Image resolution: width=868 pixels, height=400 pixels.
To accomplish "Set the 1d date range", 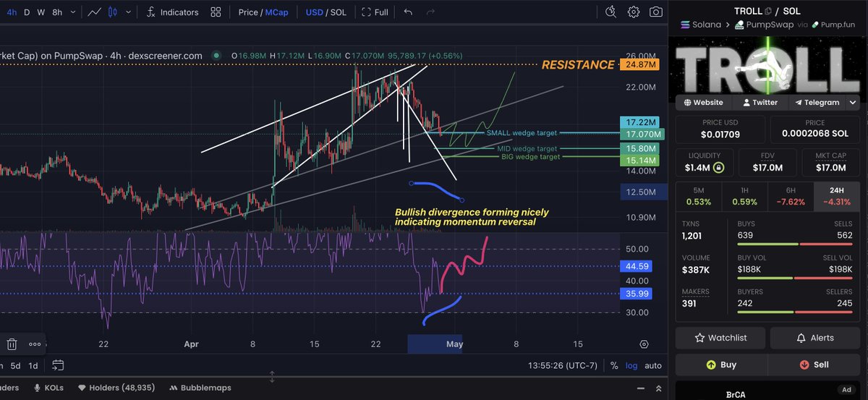I will point(33,365).
